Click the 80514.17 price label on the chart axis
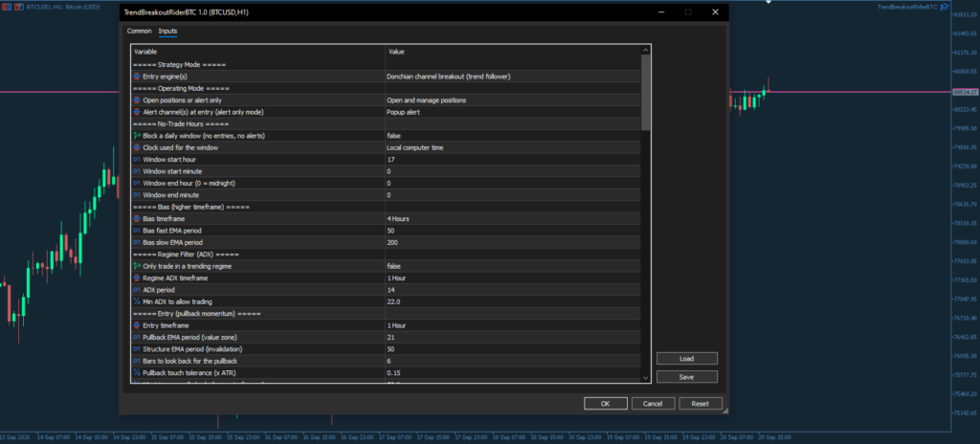The height and width of the screenshot is (444, 980). coord(965,92)
